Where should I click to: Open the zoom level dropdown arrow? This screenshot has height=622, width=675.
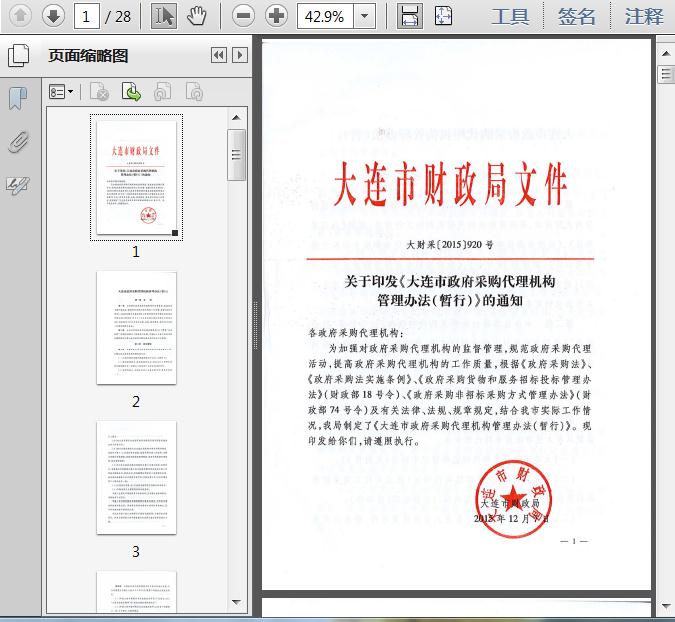pos(365,16)
